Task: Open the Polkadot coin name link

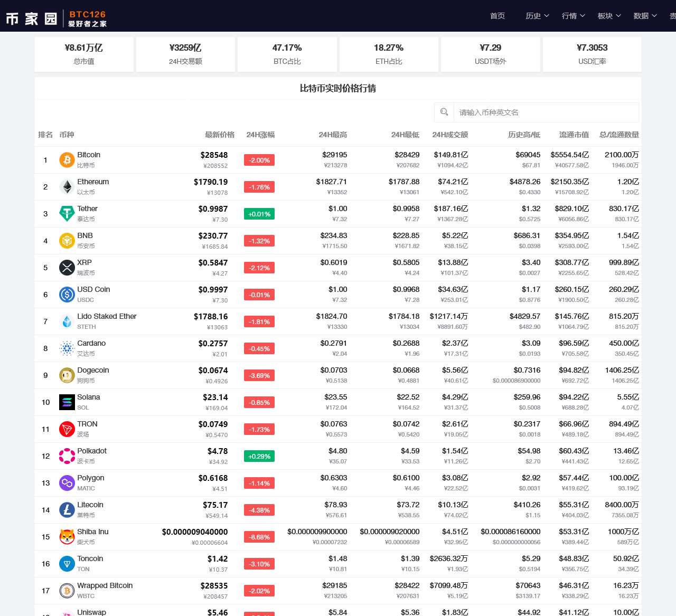Action: (x=92, y=451)
